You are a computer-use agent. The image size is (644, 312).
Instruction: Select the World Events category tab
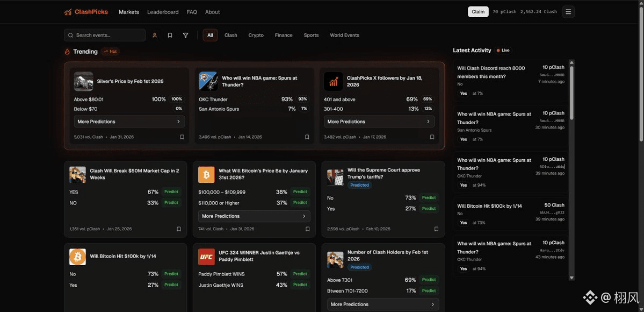(345, 36)
